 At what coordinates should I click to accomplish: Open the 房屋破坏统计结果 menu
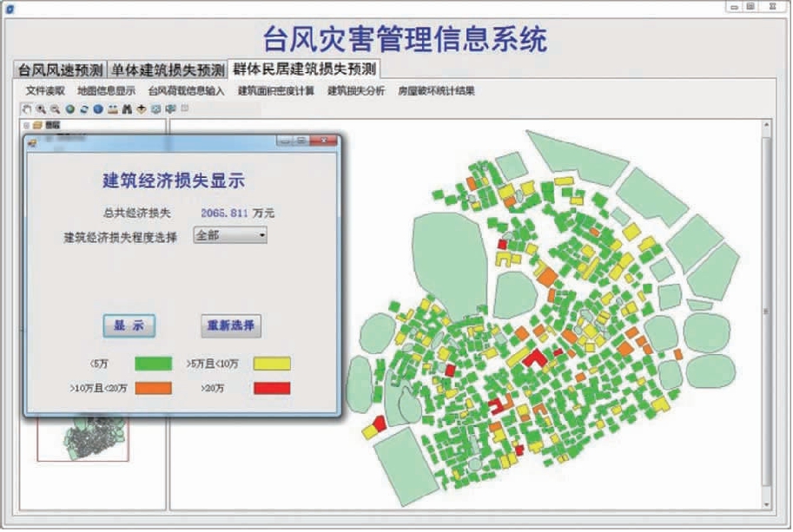[436, 90]
